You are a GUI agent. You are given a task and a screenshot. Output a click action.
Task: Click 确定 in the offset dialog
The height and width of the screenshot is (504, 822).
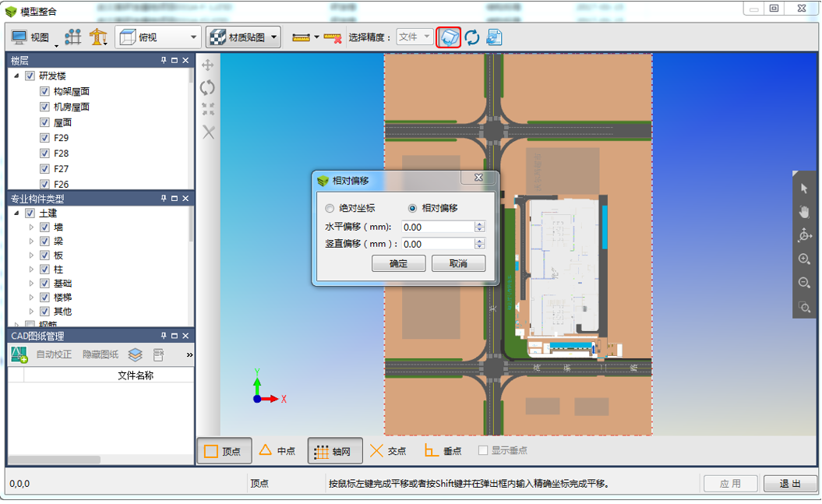pos(398,263)
